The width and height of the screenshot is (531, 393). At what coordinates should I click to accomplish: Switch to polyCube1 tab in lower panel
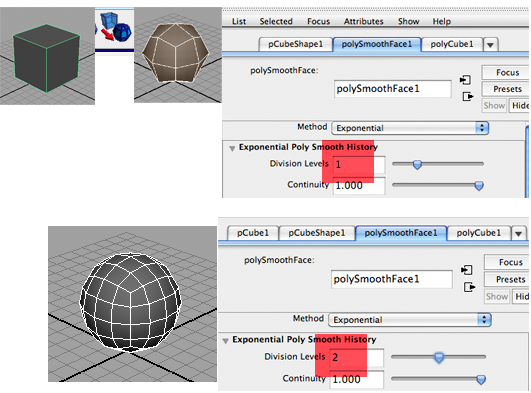pos(479,233)
